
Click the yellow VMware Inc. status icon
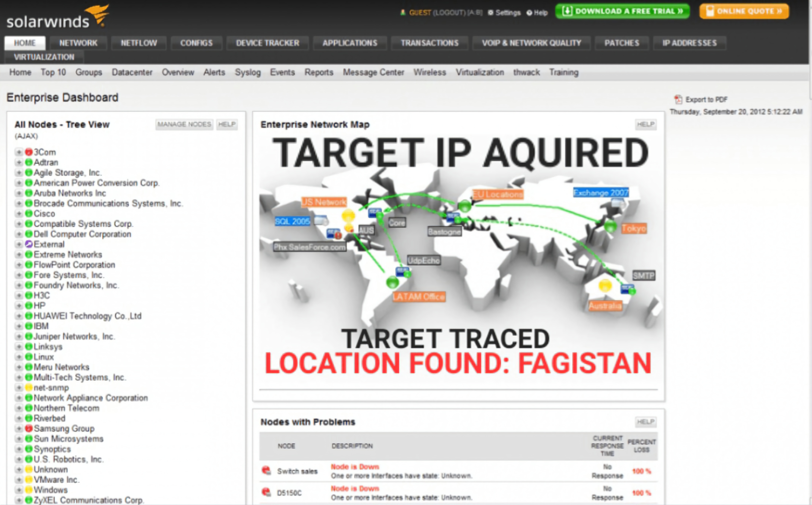click(x=29, y=480)
